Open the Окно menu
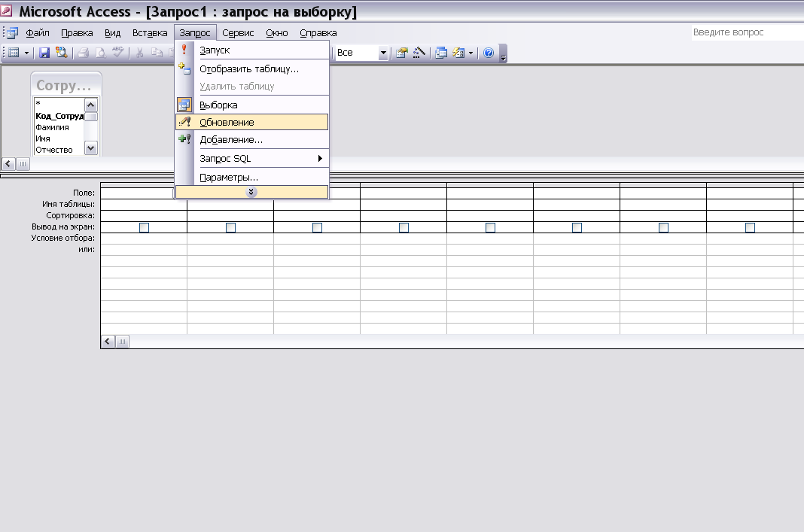 (277, 33)
